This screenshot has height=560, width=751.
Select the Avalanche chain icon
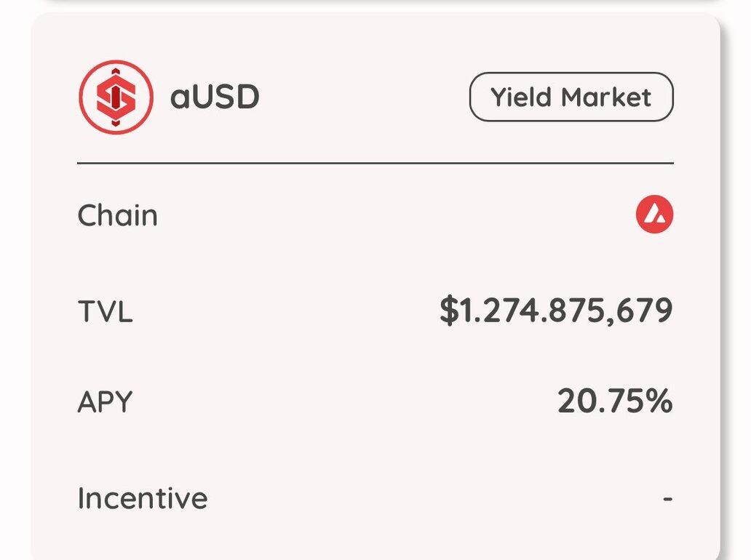point(654,215)
